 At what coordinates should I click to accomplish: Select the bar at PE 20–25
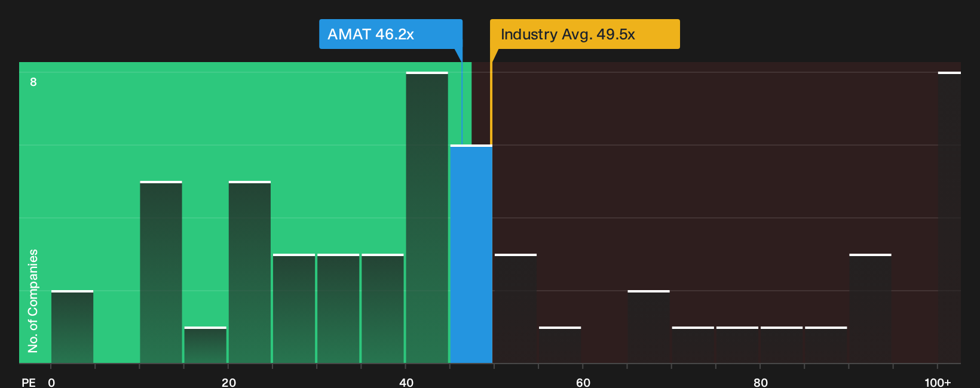(250, 272)
